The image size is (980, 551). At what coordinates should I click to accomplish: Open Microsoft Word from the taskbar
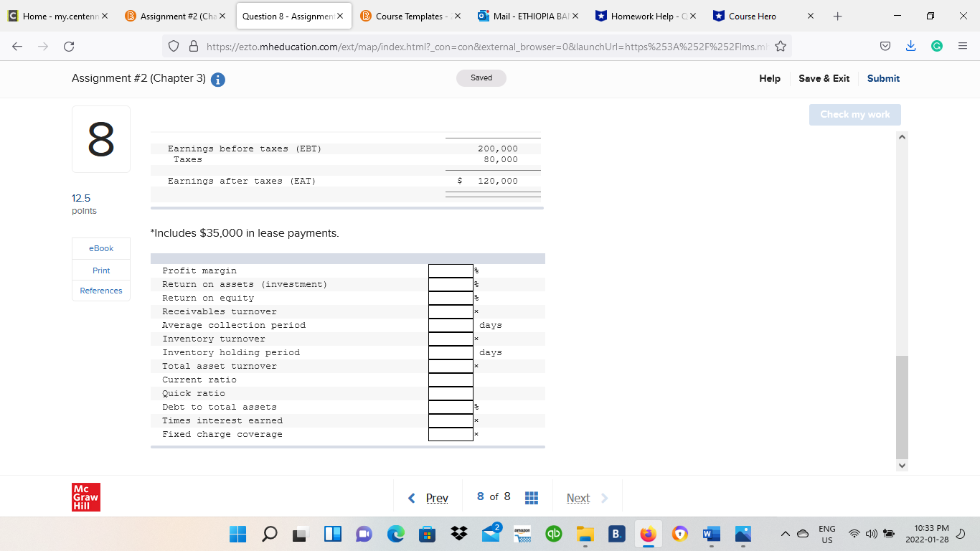(x=710, y=534)
